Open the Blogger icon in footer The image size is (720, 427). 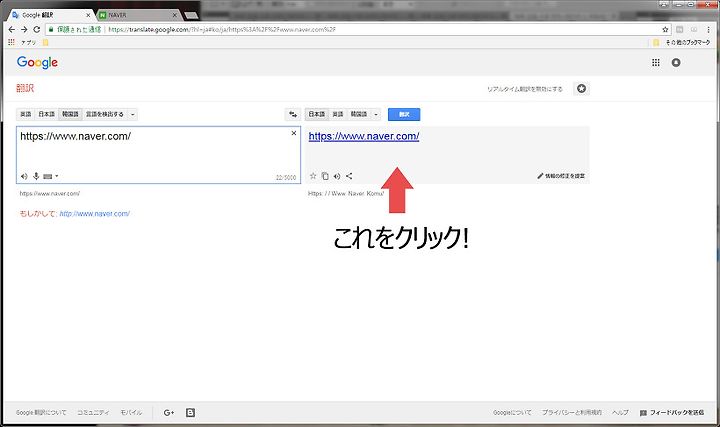point(190,413)
